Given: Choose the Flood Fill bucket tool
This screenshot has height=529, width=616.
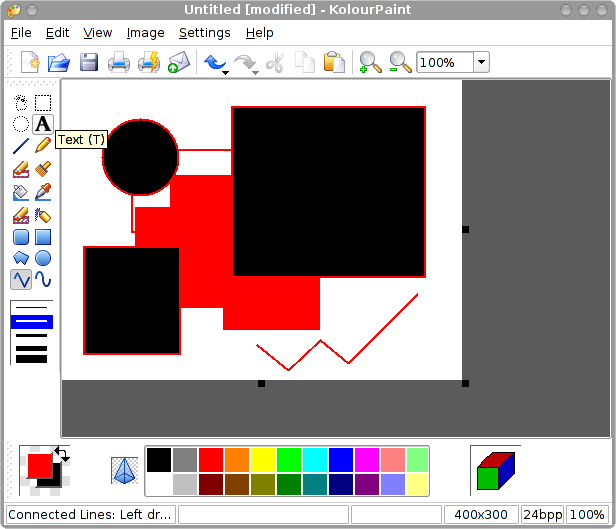Looking at the screenshot, I should 21,192.
